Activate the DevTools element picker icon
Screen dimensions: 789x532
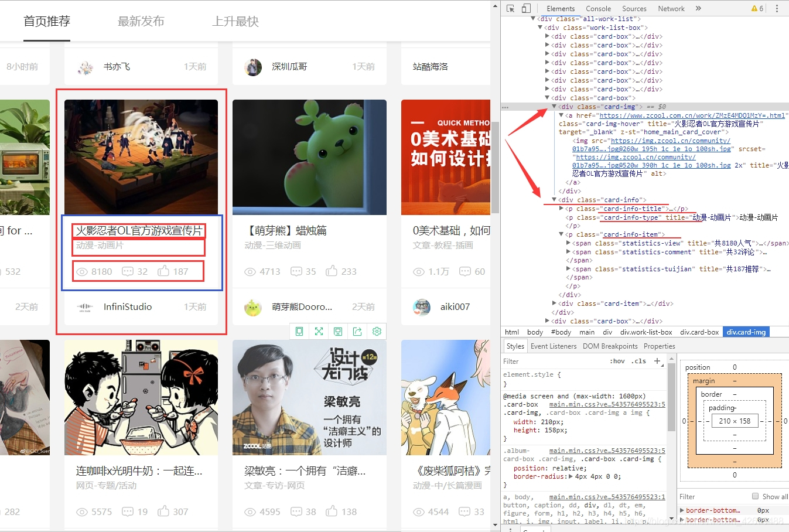coord(511,8)
